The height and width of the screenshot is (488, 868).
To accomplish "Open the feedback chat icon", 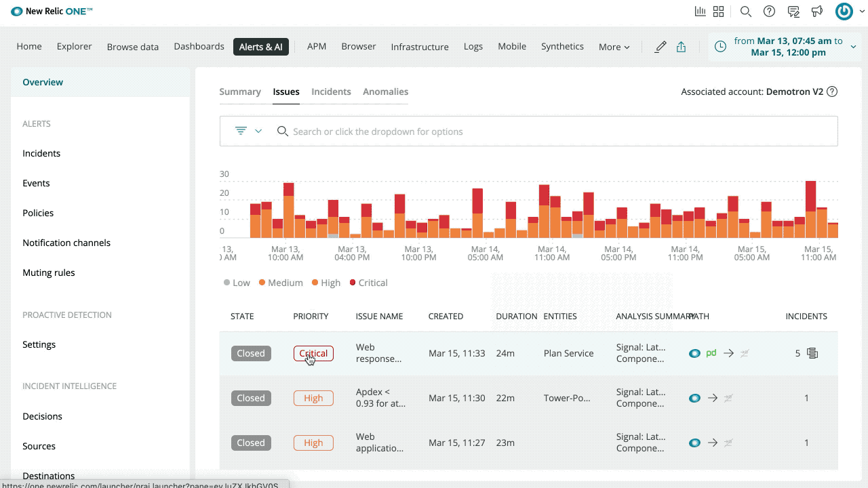I will (793, 12).
